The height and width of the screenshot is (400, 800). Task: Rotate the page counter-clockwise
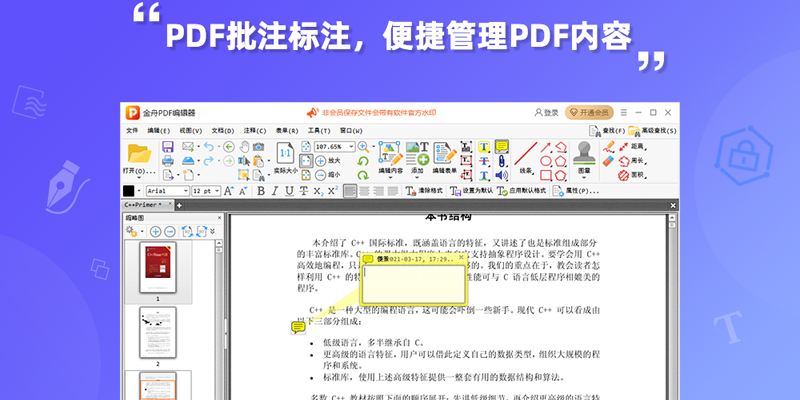pyautogui.click(x=363, y=161)
